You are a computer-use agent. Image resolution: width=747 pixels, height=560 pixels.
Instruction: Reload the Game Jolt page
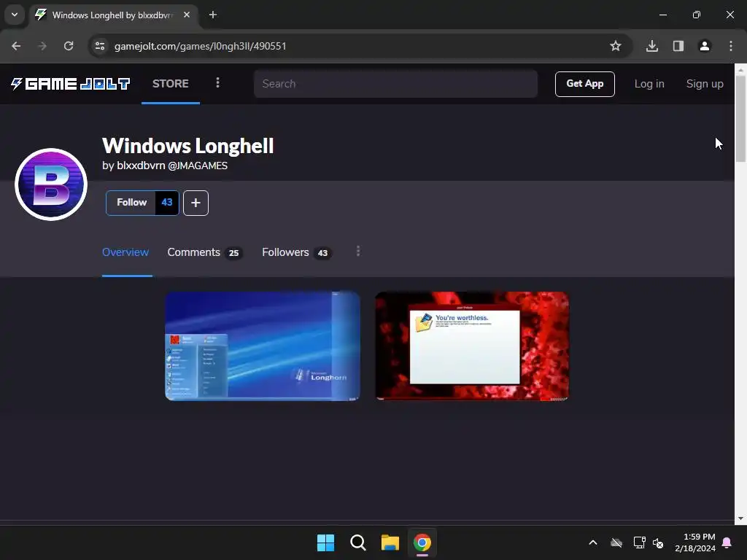pyautogui.click(x=69, y=46)
